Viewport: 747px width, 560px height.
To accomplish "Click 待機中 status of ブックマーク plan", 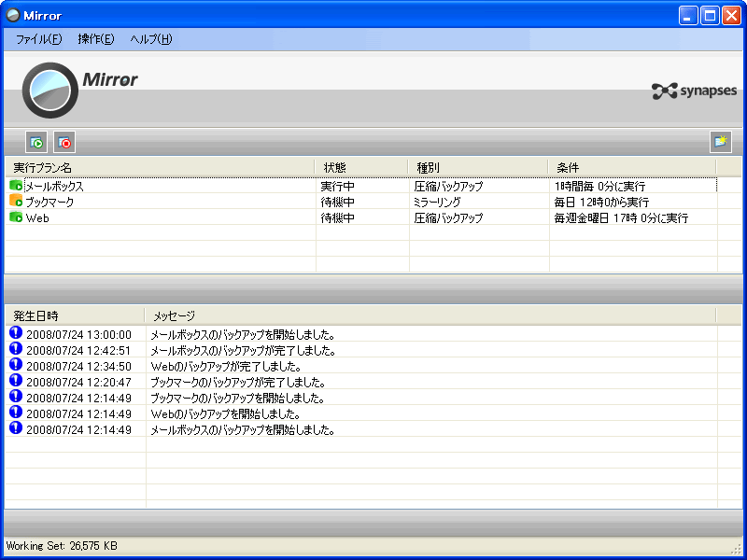I will pyautogui.click(x=338, y=203).
